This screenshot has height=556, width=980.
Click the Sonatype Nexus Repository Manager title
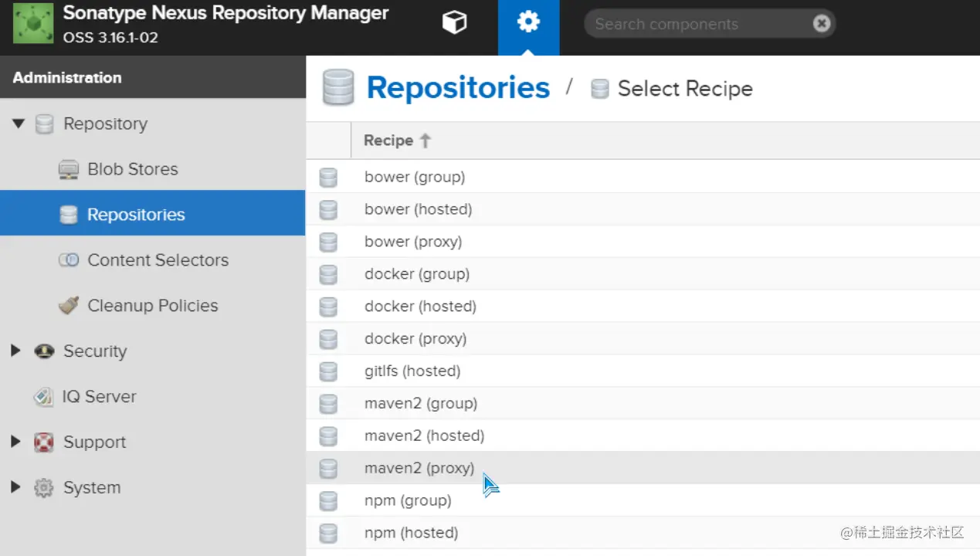click(x=226, y=13)
